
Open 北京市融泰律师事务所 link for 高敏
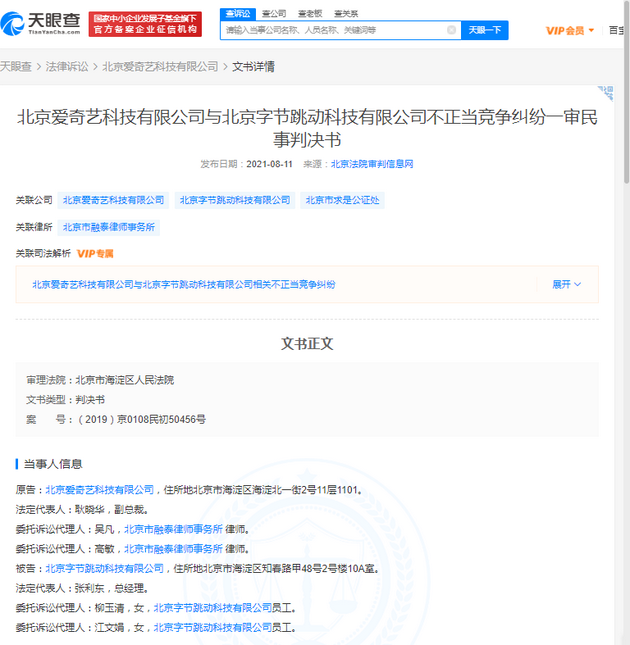(x=173, y=549)
